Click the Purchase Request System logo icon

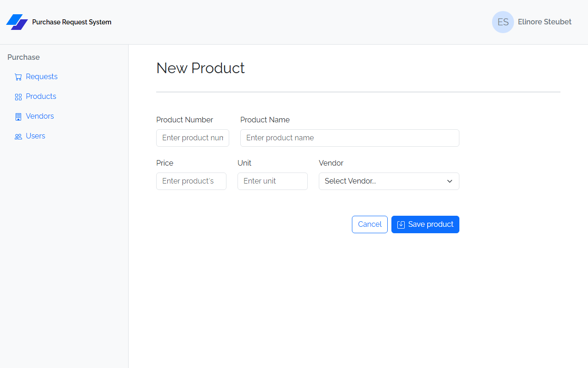(x=17, y=22)
